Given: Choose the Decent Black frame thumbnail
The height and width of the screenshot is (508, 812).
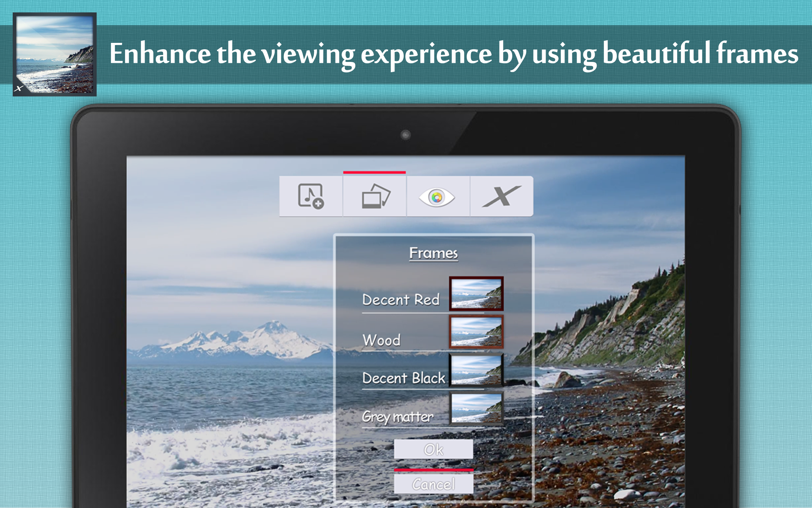Looking at the screenshot, I should [476, 370].
